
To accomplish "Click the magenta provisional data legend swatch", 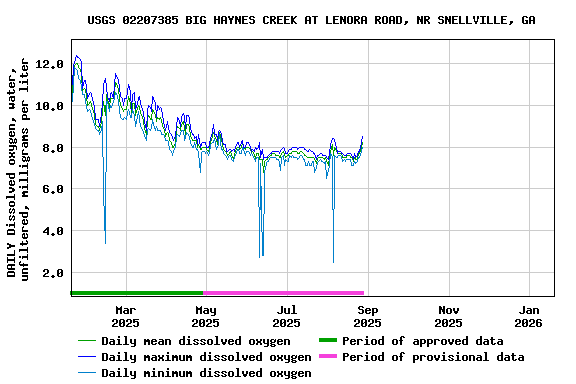I will click(328, 356).
